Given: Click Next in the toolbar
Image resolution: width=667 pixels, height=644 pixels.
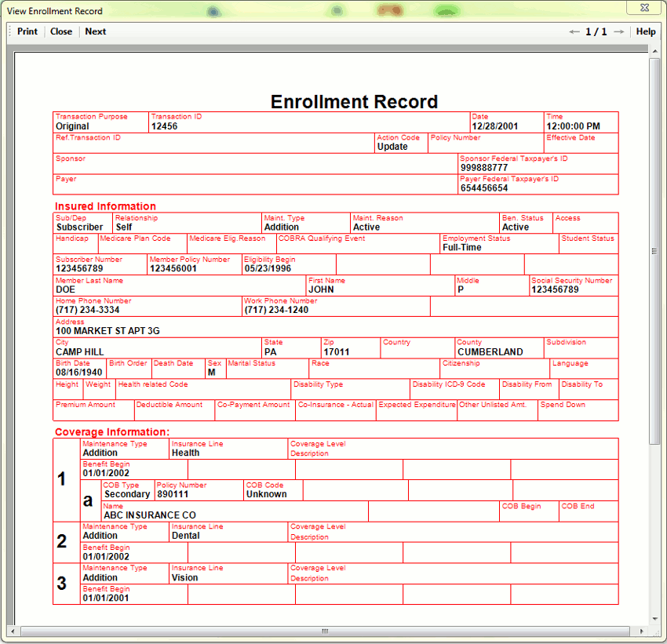Looking at the screenshot, I should 96,32.
